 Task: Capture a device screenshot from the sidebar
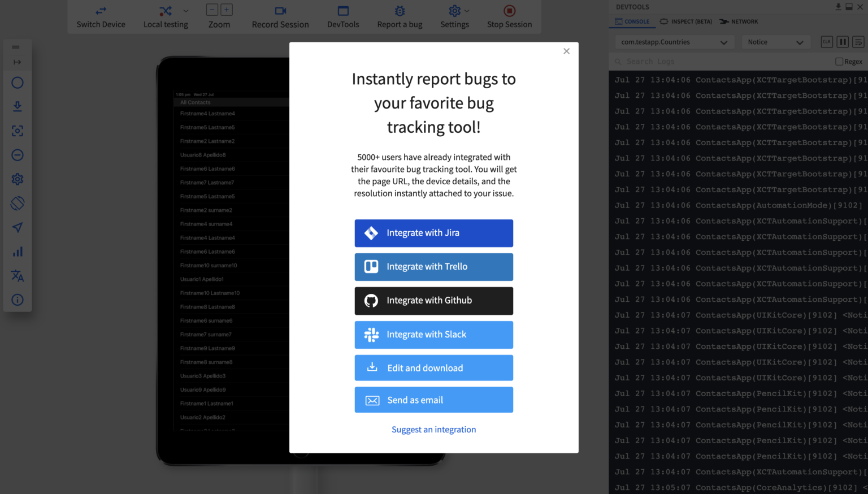point(17,131)
